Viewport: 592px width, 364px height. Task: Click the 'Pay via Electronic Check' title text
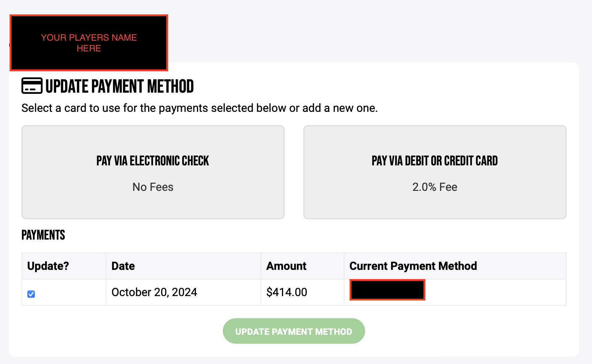pyautogui.click(x=153, y=161)
